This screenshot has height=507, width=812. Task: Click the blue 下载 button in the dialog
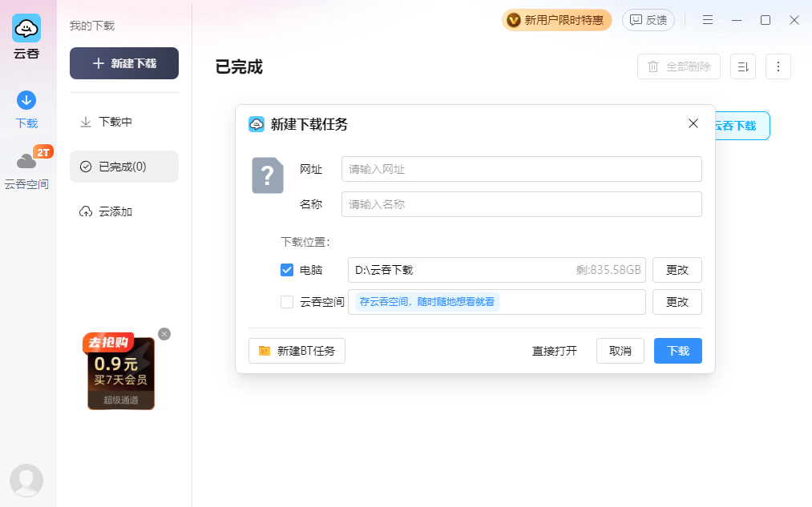click(677, 350)
